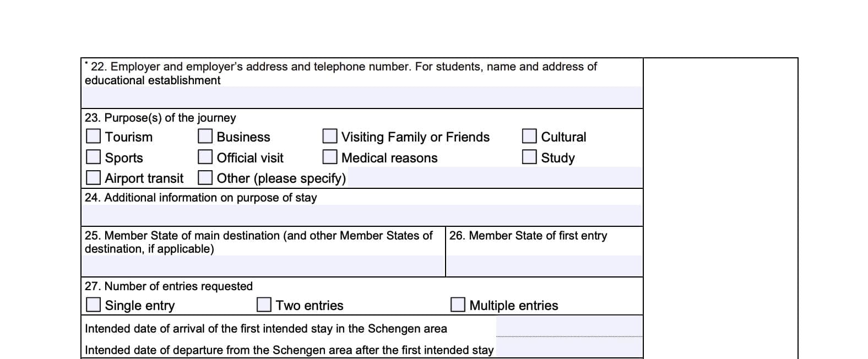This screenshot has width=868, height=359.
Task: Check the Other (please specify) checkbox
Action: (205, 177)
